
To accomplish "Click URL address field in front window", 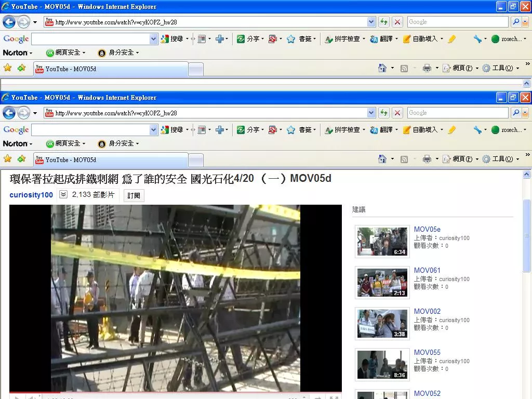I will 205,113.
